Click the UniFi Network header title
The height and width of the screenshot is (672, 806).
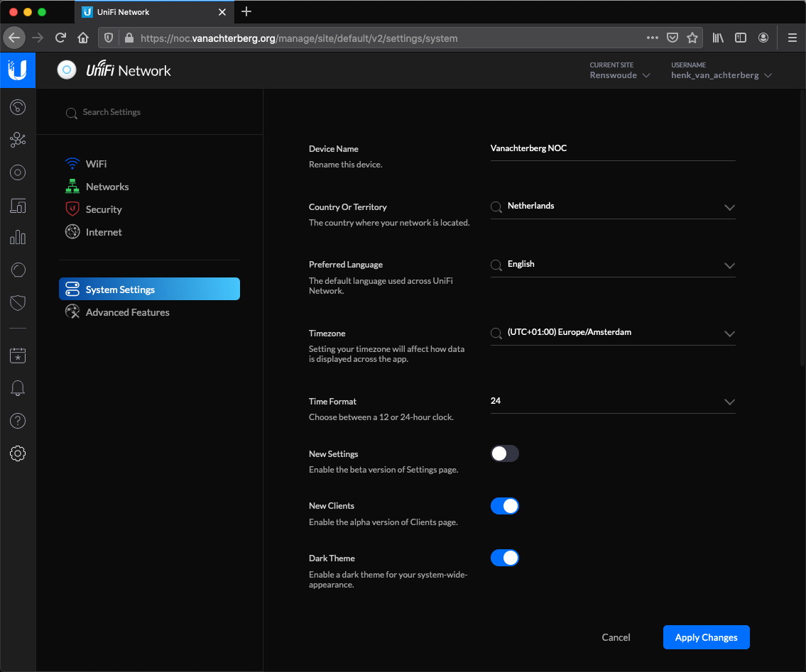pos(129,70)
